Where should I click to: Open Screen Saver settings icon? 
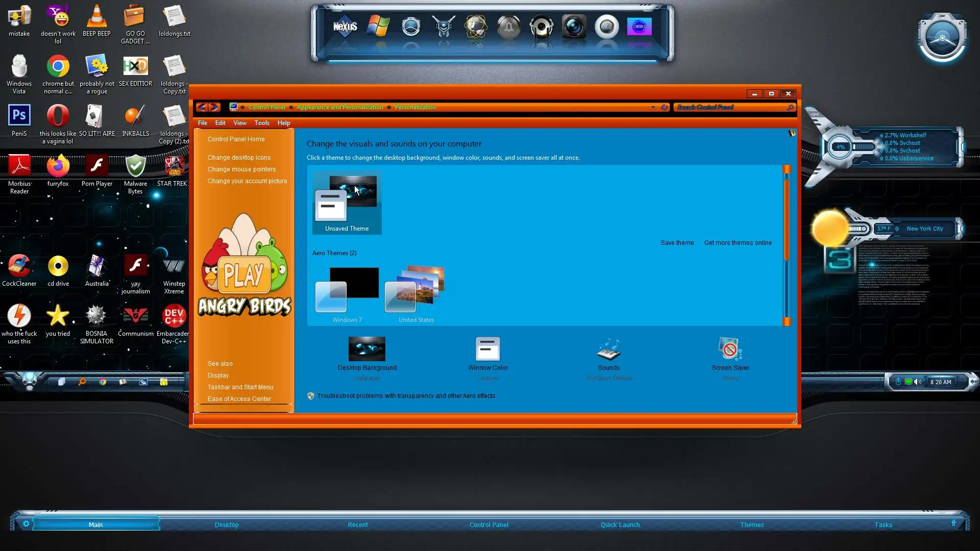click(x=730, y=349)
